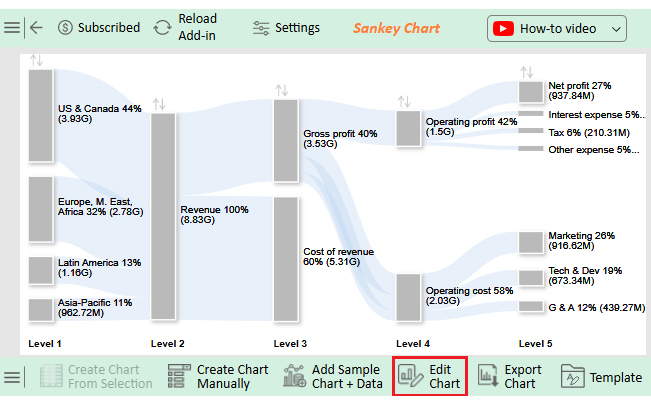This screenshot has height=405, width=651.
Task: Toggle the Level 5 sort arrows
Action: (x=527, y=72)
